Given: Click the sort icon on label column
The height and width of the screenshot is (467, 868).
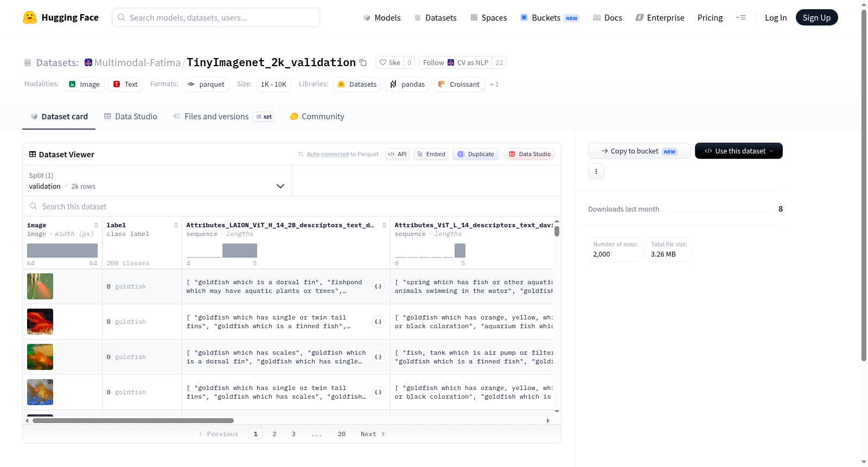Looking at the screenshot, I should pos(176,225).
